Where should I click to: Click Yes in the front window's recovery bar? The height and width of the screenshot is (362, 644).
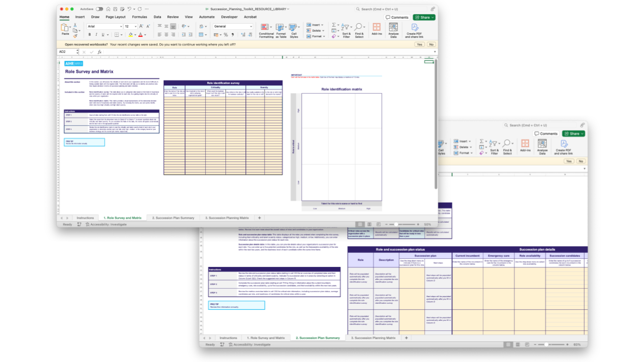coord(419,44)
